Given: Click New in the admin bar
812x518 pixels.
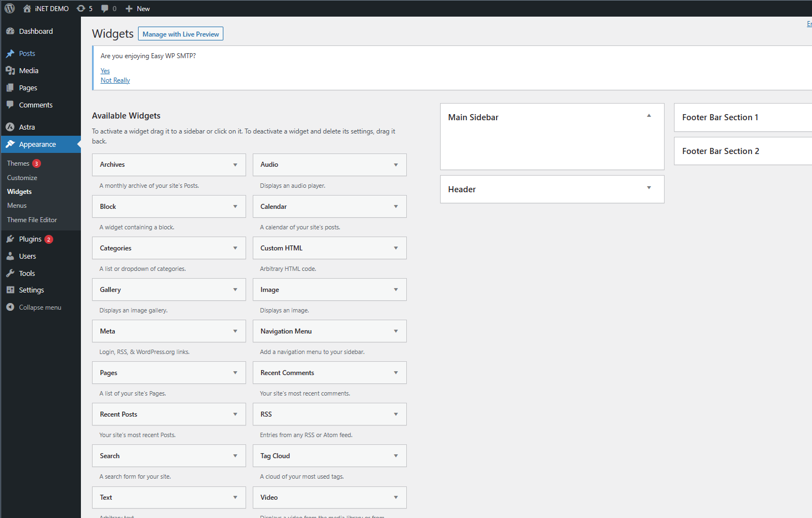Looking at the screenshot, I should [x=144, y=8].
